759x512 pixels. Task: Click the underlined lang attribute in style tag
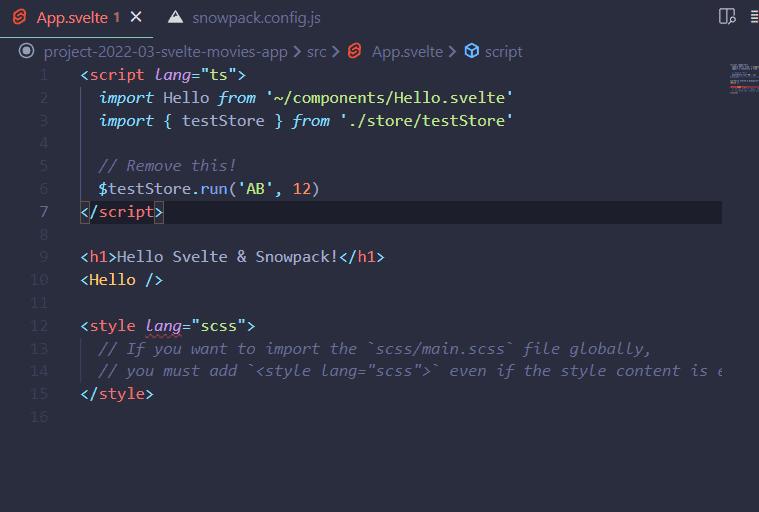[x=164, y=326]
